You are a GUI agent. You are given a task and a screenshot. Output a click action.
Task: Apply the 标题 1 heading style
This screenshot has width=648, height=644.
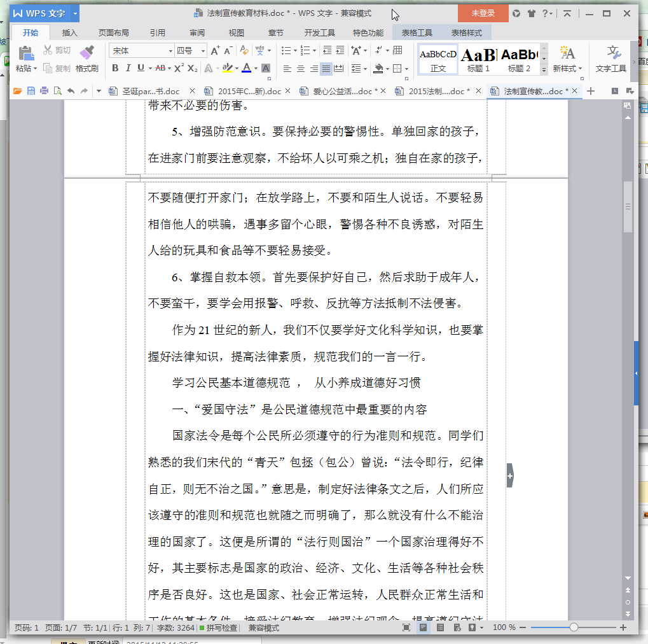[478, 60]
